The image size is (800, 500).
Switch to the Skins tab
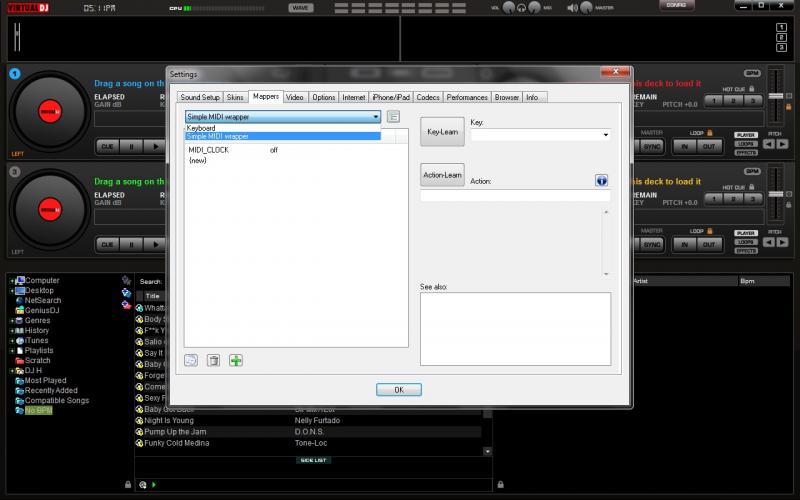click(x=235, y=97)
